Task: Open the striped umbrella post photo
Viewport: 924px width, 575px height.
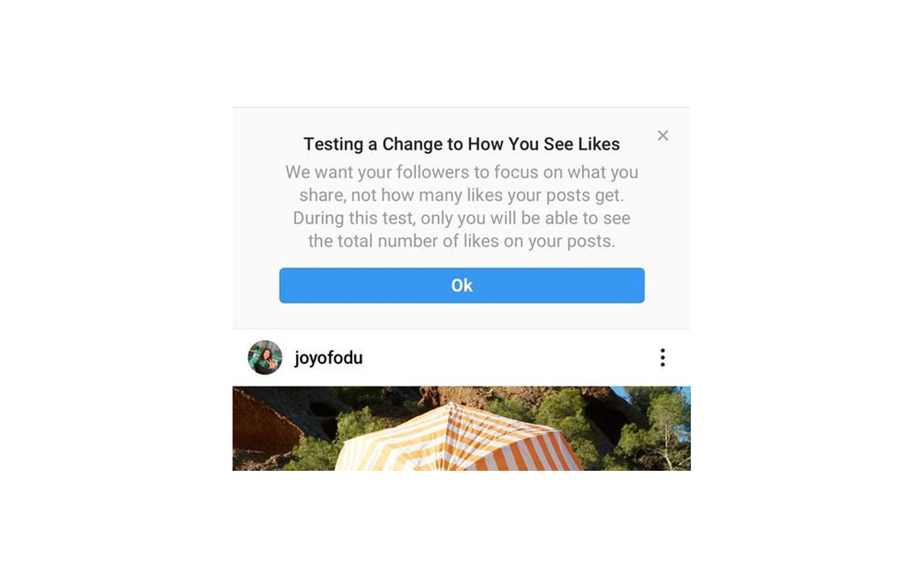Action: click(x=462, y=428)
